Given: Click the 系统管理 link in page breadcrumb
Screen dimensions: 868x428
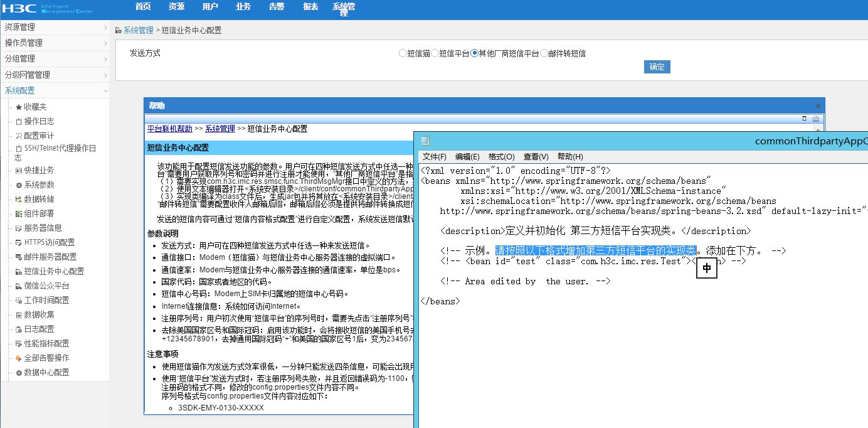Looking at the screenshot, I should pyautogui.click(x=139, y=30).
